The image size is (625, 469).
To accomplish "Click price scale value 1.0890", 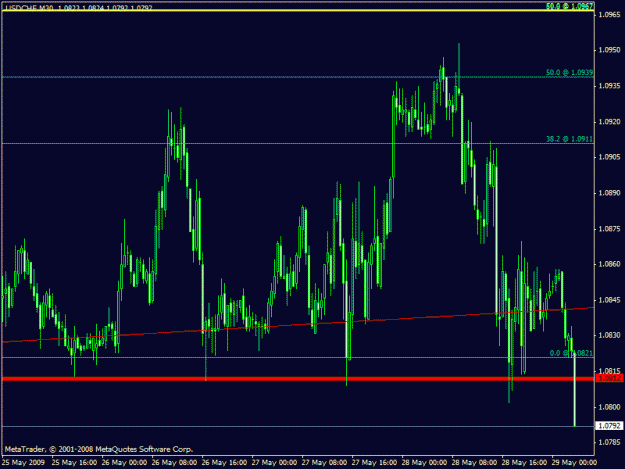I will (x=609, y=193).
